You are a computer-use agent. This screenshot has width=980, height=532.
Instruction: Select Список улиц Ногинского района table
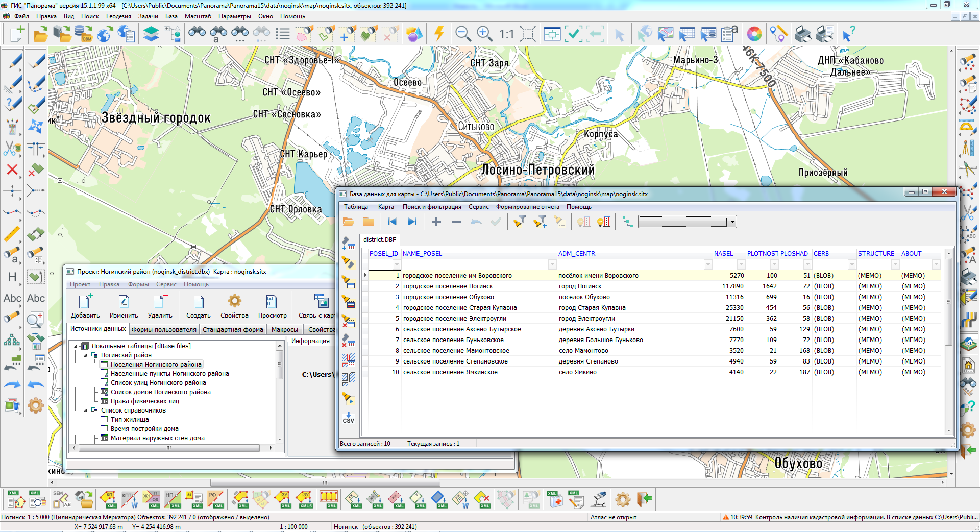[158, 383]
